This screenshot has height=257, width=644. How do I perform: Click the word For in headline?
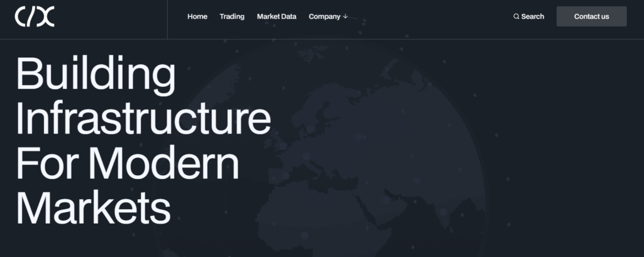click(48, 163)
